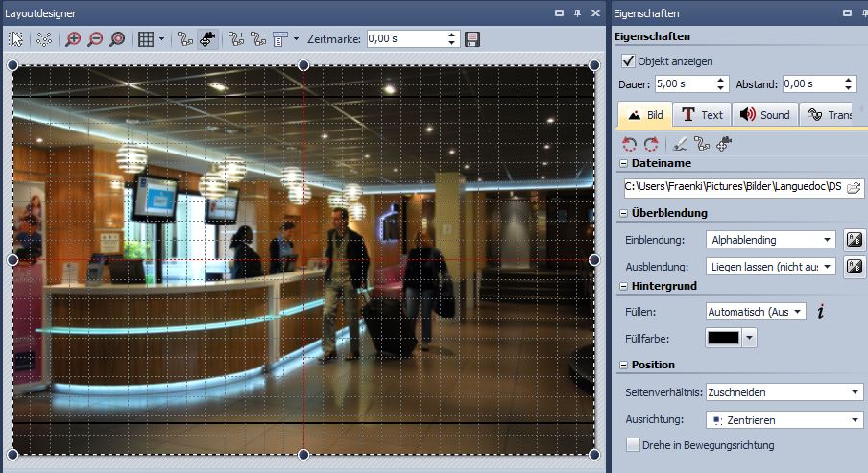Open the Einblendung Alphablending dropdown

(x=771, y=240)
